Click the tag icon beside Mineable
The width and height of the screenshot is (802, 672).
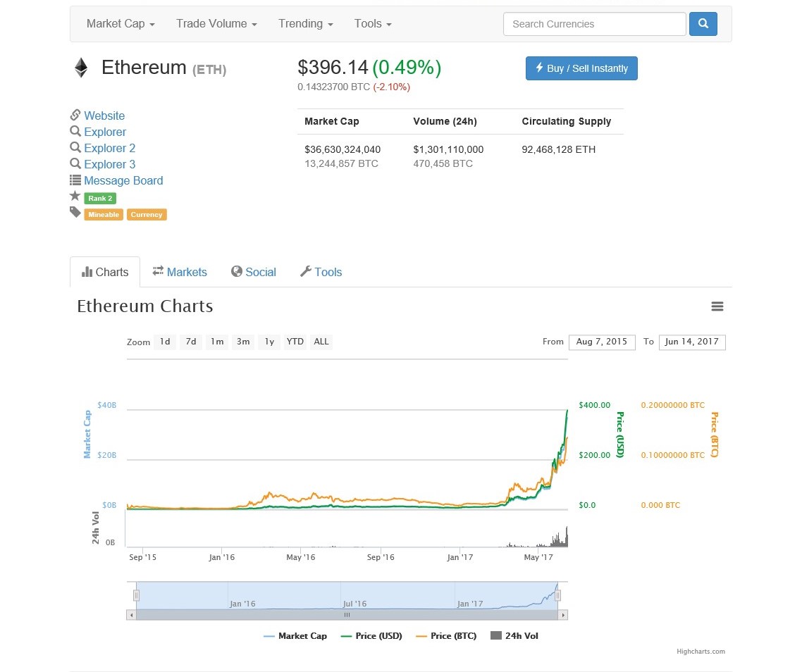[x=75, y=212]
